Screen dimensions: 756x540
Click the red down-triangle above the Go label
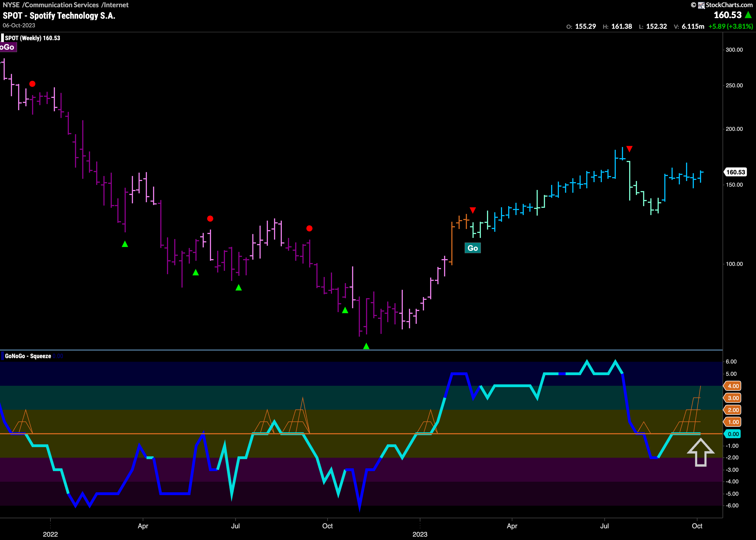473,210
